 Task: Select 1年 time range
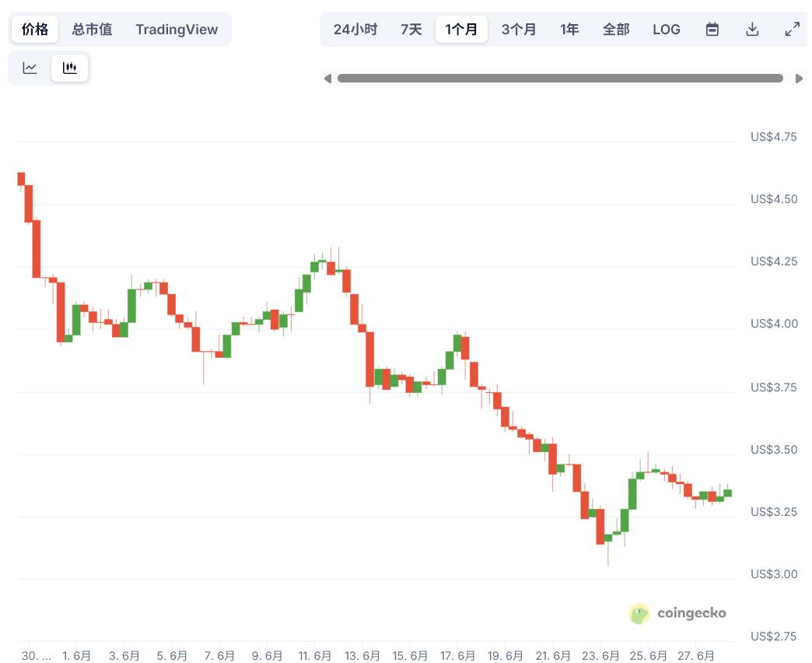(x=569, y=30)
